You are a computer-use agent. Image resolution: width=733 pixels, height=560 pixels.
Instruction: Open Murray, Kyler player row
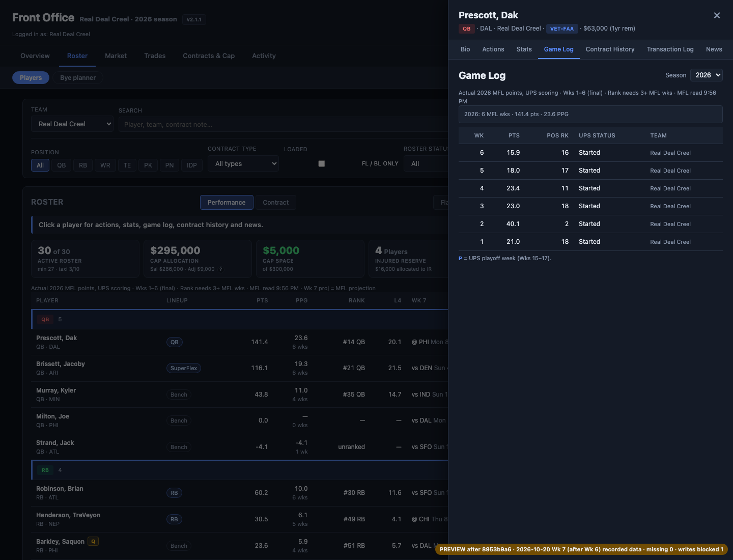coord(240,395)
